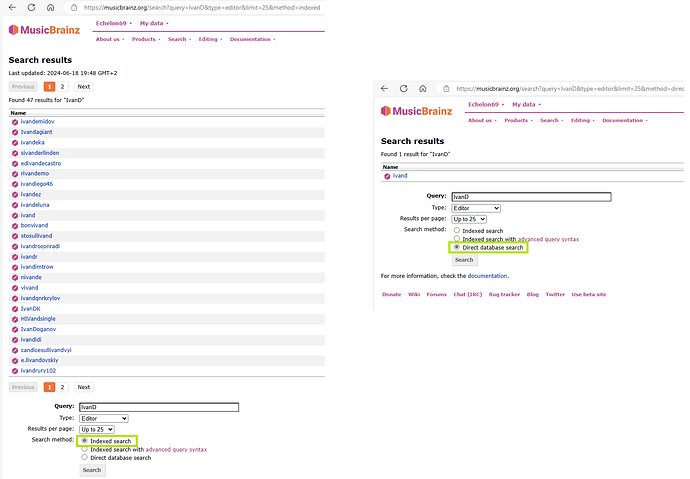Reload the page with the refresh icon
This screenshot has width=690, height=479.
click(404, 89)
